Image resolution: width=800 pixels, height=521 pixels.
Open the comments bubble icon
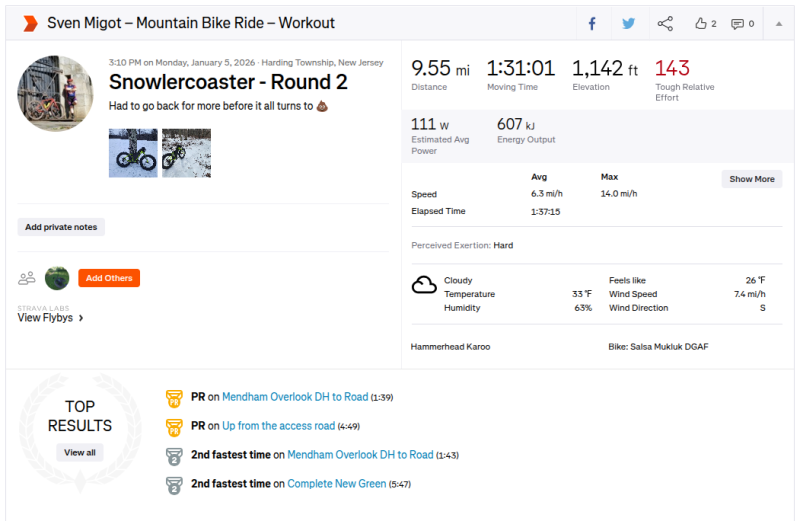click(x=742, y=23)
